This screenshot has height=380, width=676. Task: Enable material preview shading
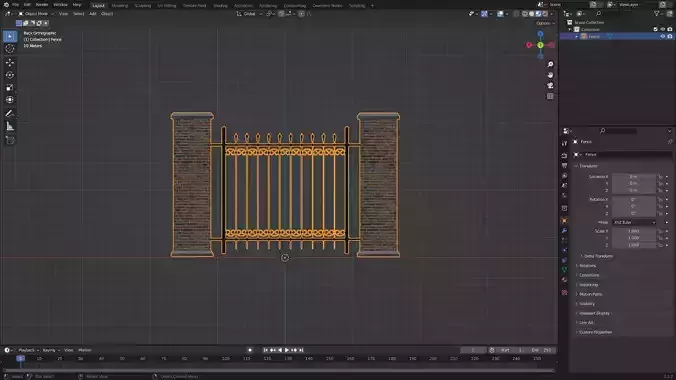(x=538, y=14)
